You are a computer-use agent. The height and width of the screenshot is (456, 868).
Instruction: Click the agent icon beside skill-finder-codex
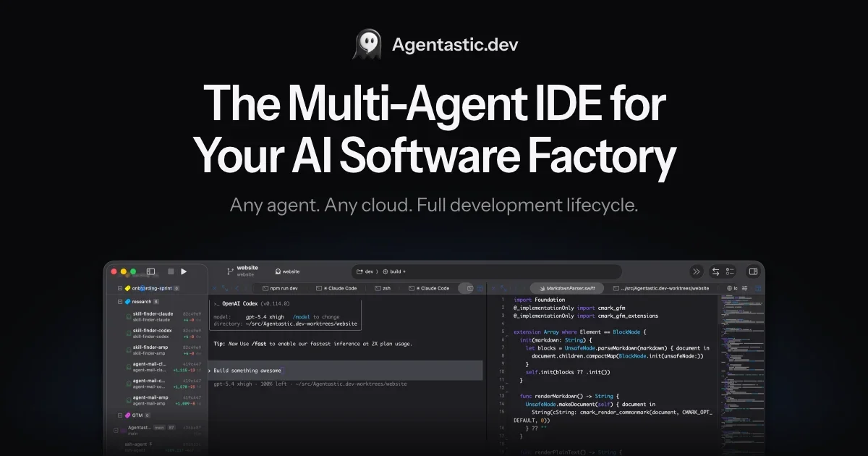tap(129, 333)
